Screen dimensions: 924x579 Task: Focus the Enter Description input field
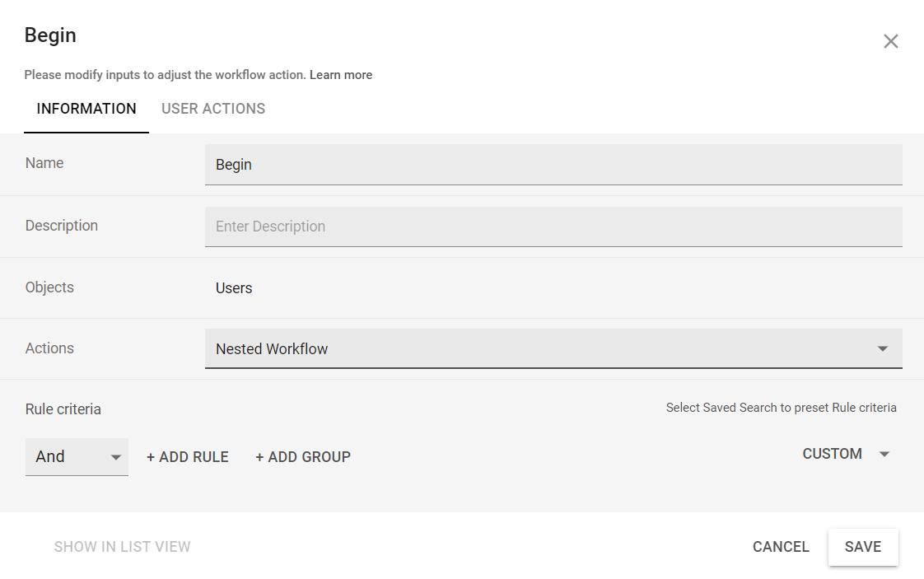click(553, 226)
